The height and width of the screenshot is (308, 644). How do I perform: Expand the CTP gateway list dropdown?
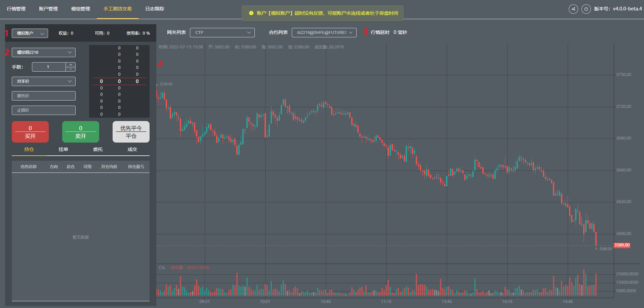222,33
